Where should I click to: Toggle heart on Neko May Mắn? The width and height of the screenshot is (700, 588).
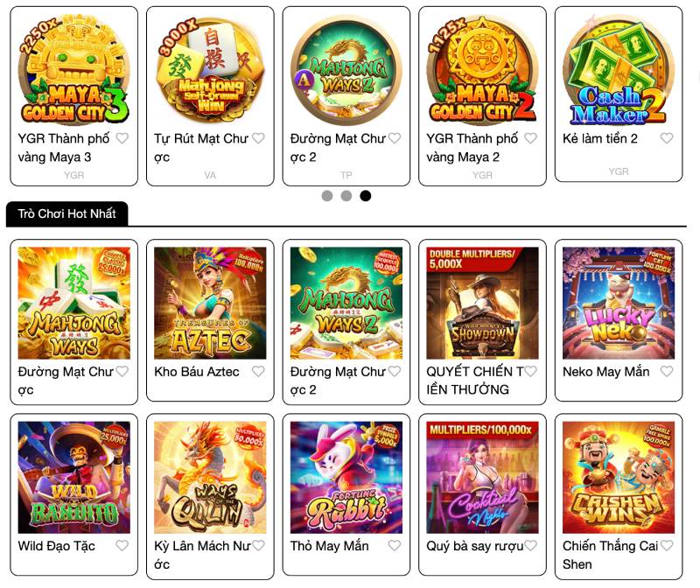click(667, 371)
